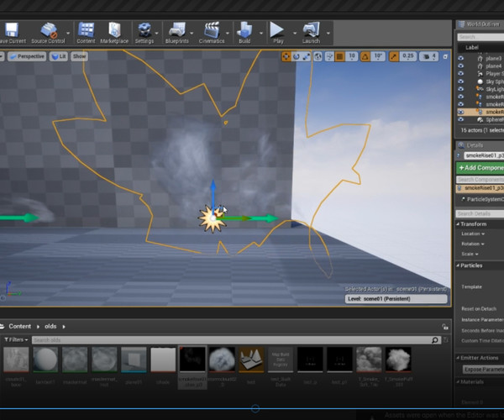504x420 pixels.
Task: Select the translate mode gizmo icon
Action: 286,56
